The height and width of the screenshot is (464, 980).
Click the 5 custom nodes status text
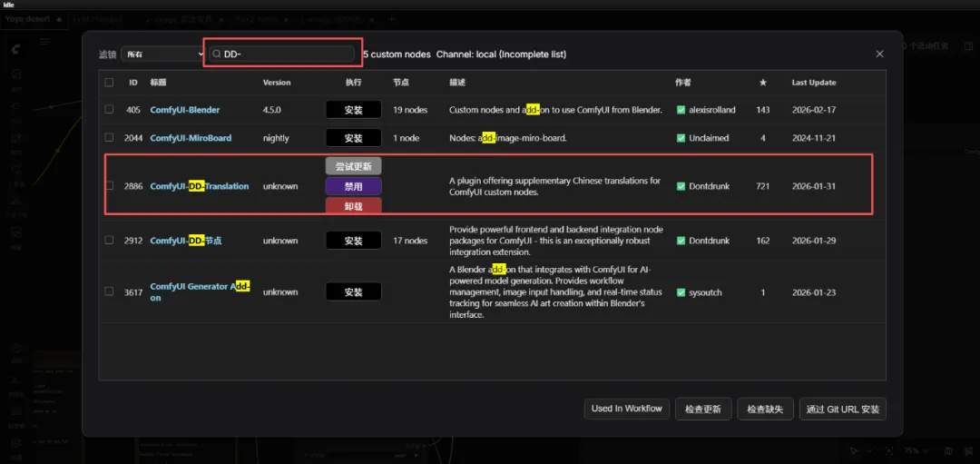[397, 54]
